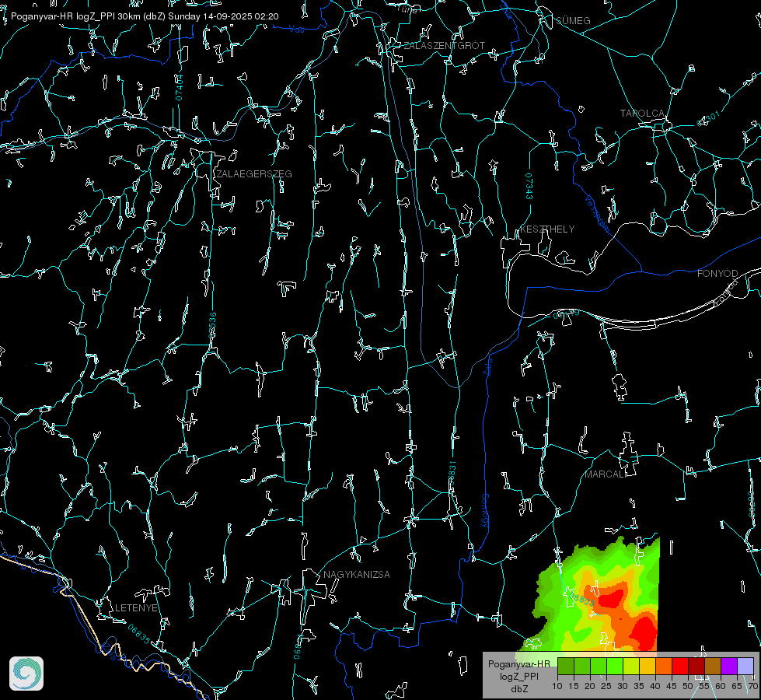
Task: Click the legend scale value 70
Action: coord(753,687)
